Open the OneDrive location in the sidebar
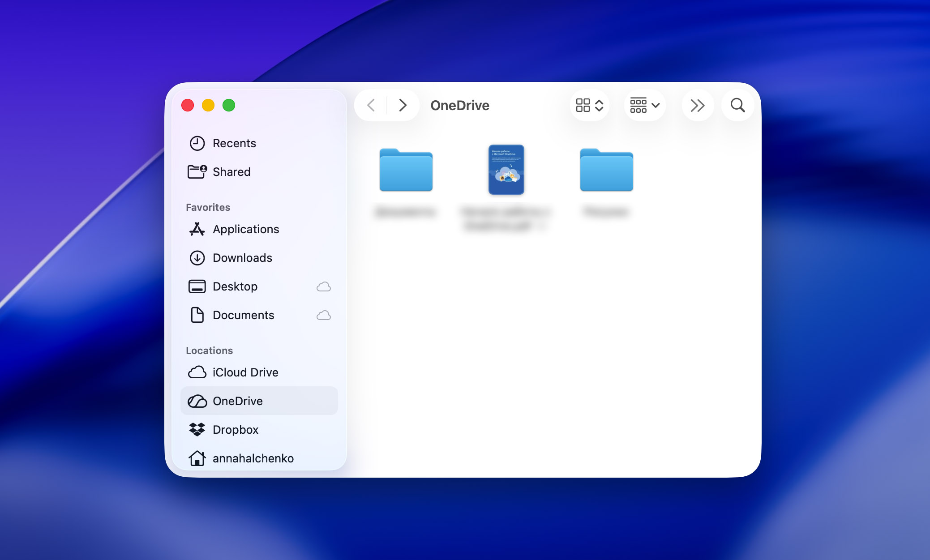This screenshot has width=930, height=560. pyautogui.click(x=237, y=401)
